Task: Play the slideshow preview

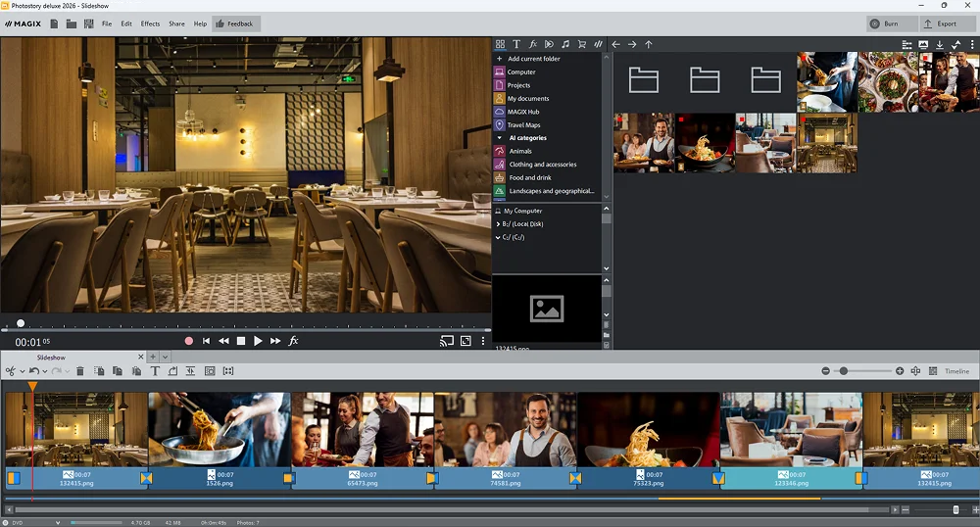Action: (x=258, y=341)
